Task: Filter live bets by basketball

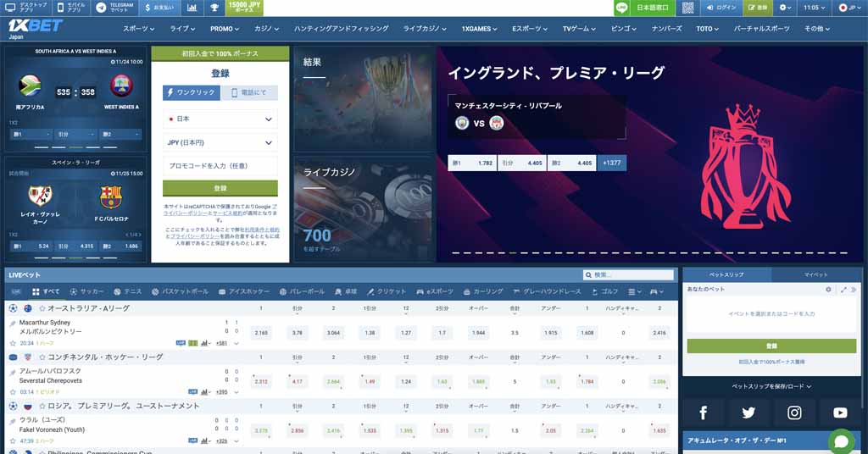Action: pyautogui.click(x=180, y=291)
